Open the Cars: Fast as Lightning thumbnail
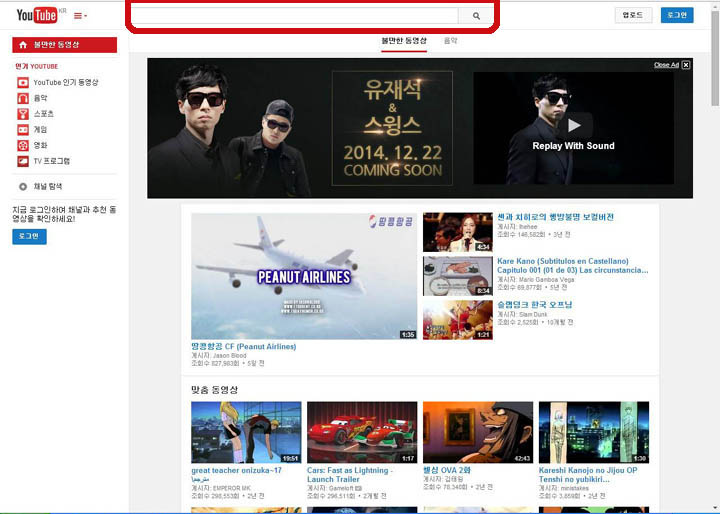This screenshot has width=720, height=514. (362, 432)
